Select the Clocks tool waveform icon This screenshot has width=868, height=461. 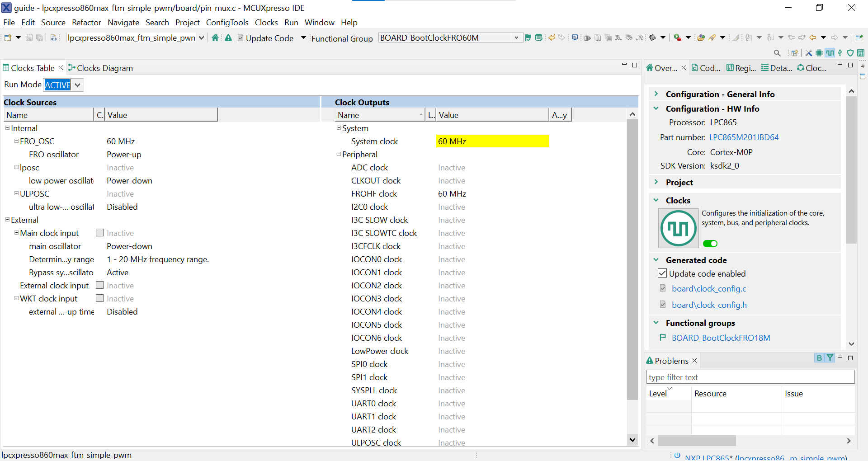(830, 53)
